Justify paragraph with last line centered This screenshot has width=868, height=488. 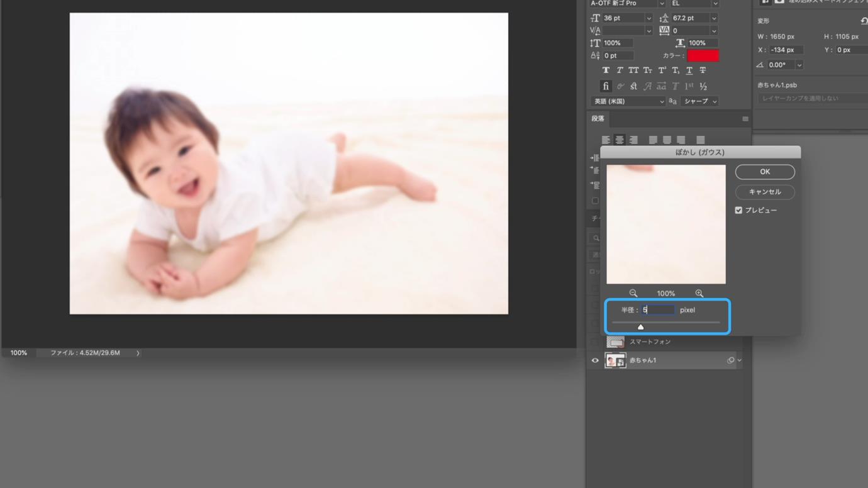coord(667,140)
